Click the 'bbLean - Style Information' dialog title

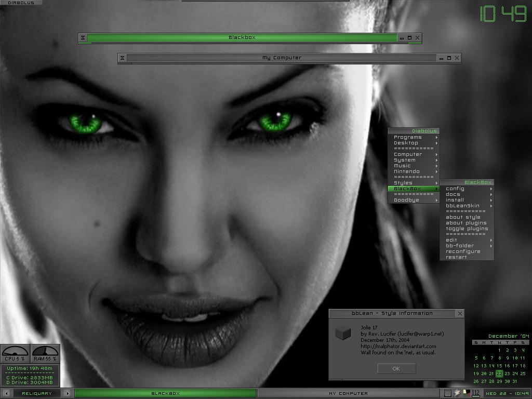[x=392, y=313]
